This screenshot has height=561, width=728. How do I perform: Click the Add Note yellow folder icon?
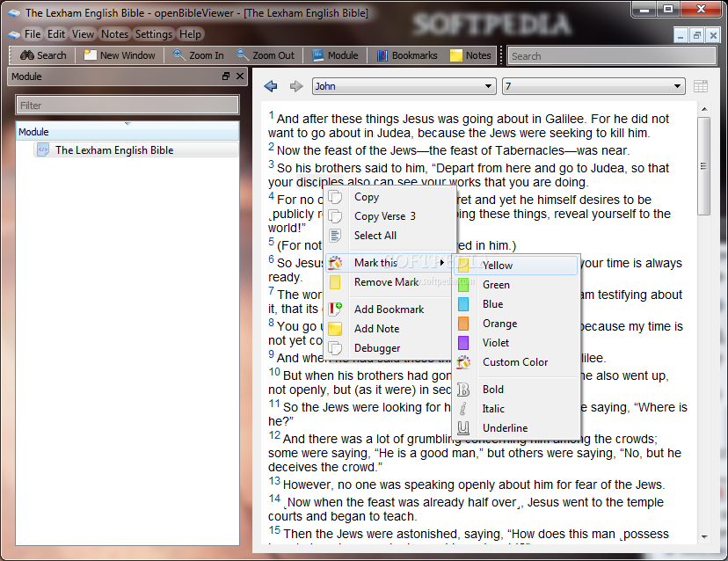point(335,329)
